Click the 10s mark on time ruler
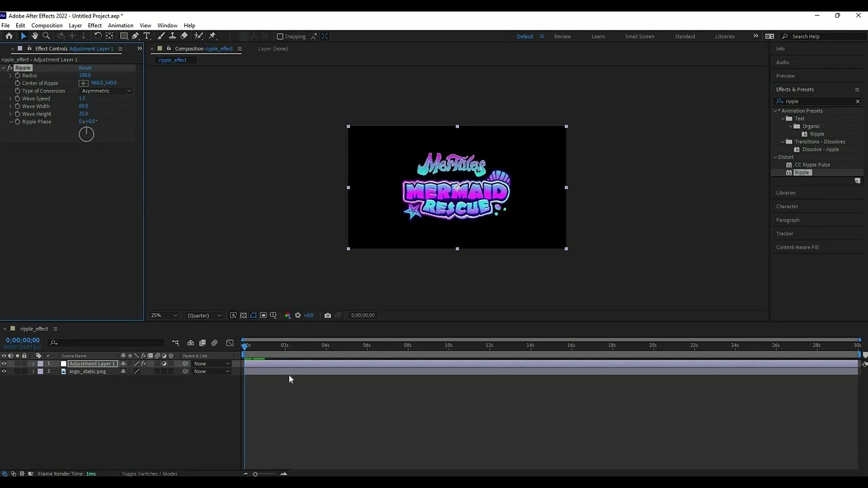This screenshot has height=488, width=868. click(x=448, y=346)
